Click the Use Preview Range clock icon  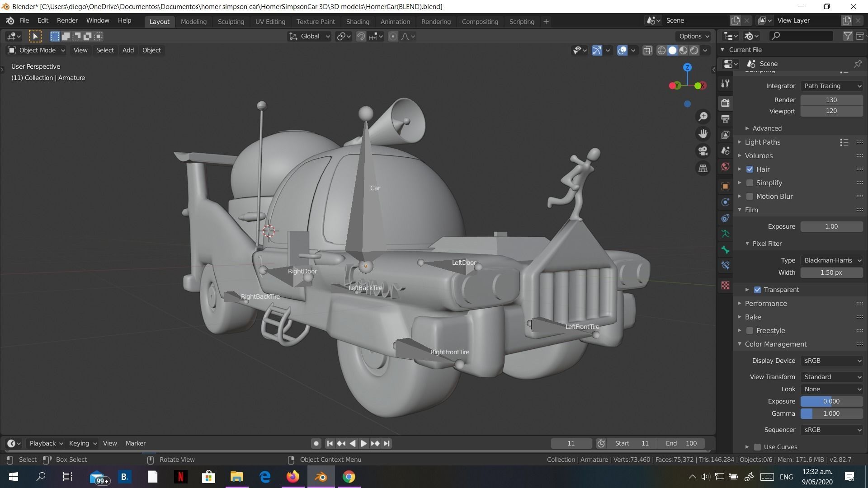pyautogui.click(x=601, y=443)
